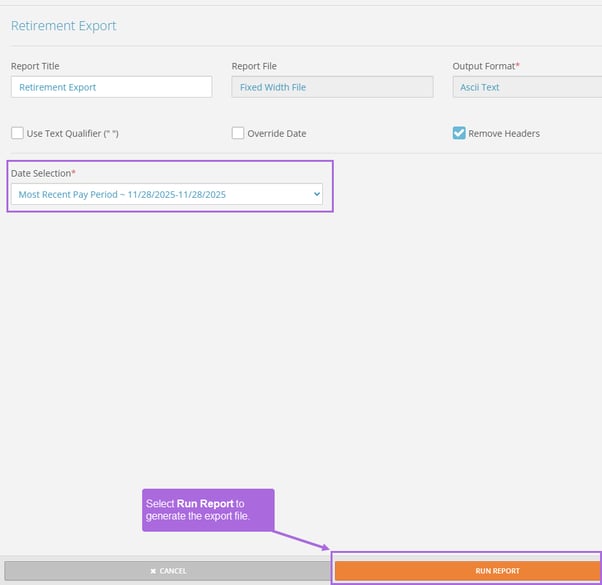602x585 pixels.
Task: Open the Output Format Ascii Text field
Action: point(527,87)
